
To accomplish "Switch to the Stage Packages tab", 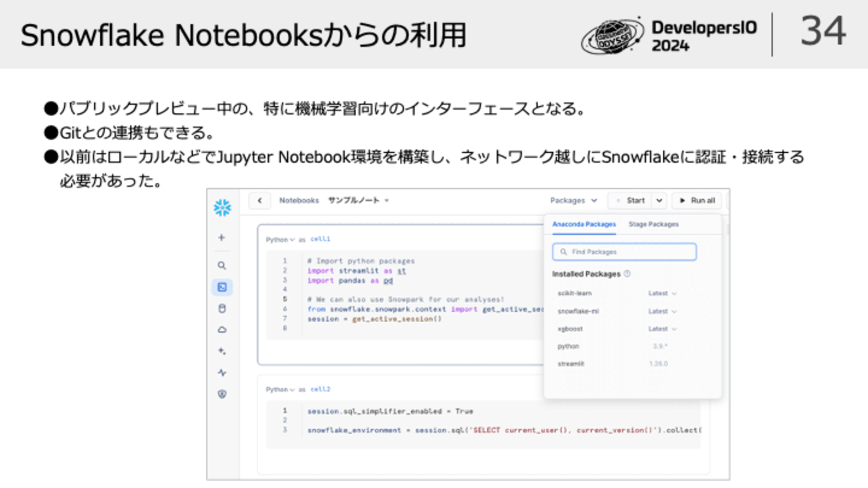I will click(654, 224).
